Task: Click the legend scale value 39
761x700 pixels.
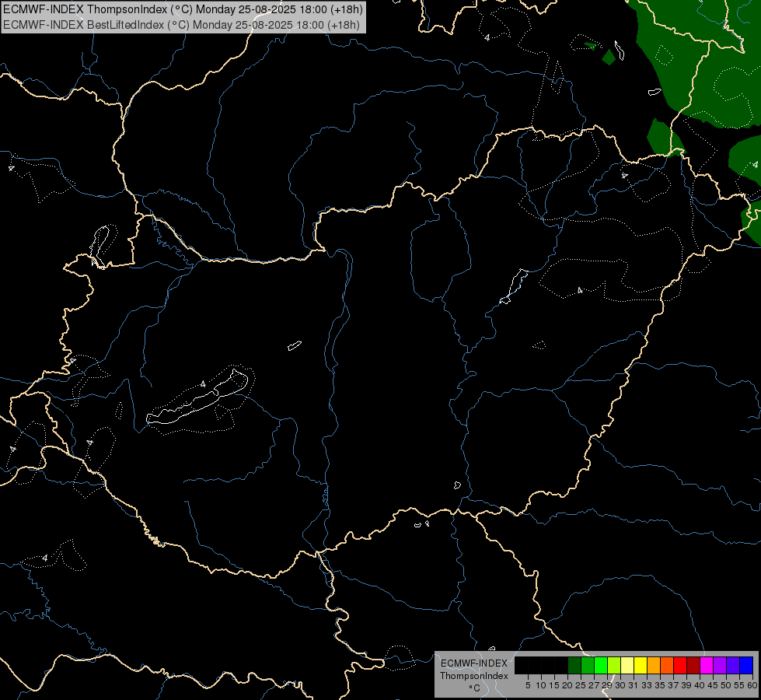Action: (x=686, y=685)
